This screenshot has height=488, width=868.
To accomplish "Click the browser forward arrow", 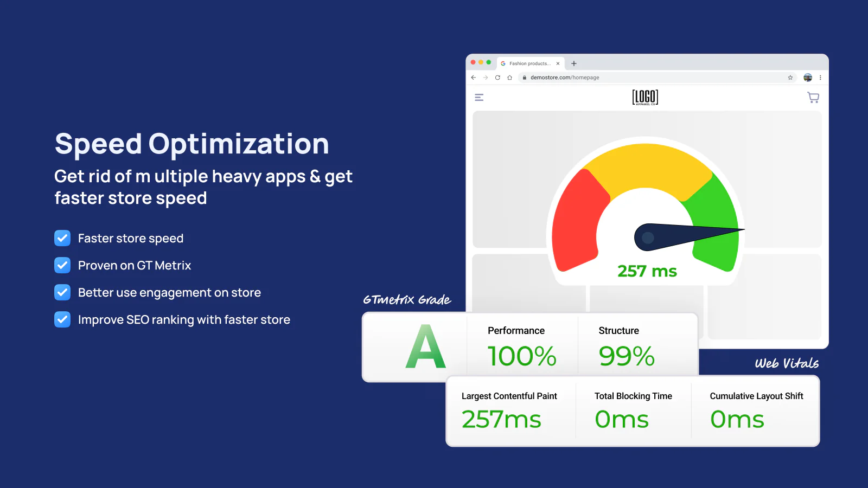I will click(x=486, y=78).
